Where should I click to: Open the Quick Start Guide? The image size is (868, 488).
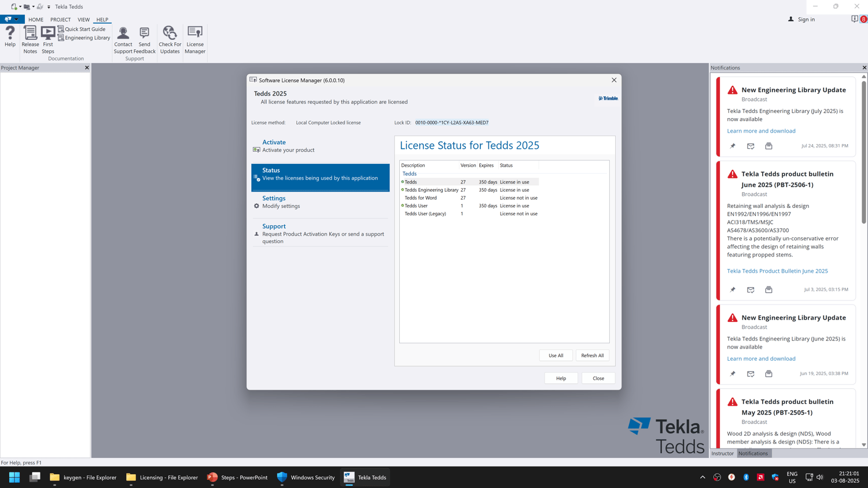[82, 29]
